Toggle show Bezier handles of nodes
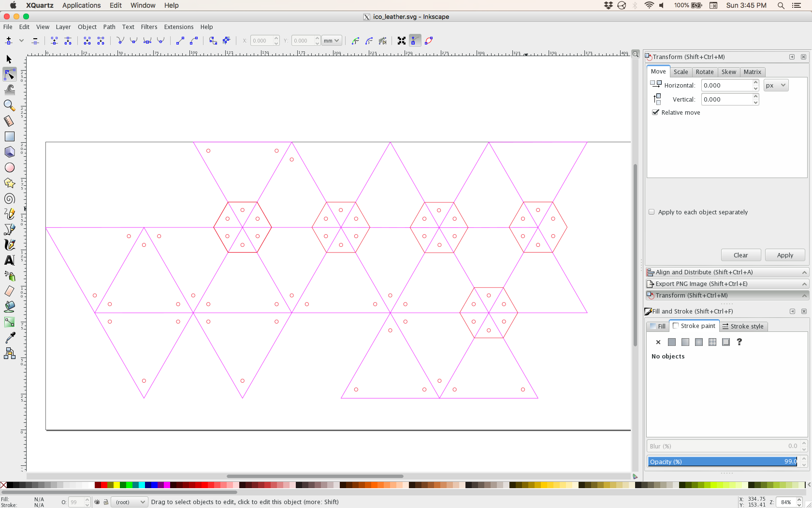The height and width of the screenshot is (508, 812). tap(415, 41)
